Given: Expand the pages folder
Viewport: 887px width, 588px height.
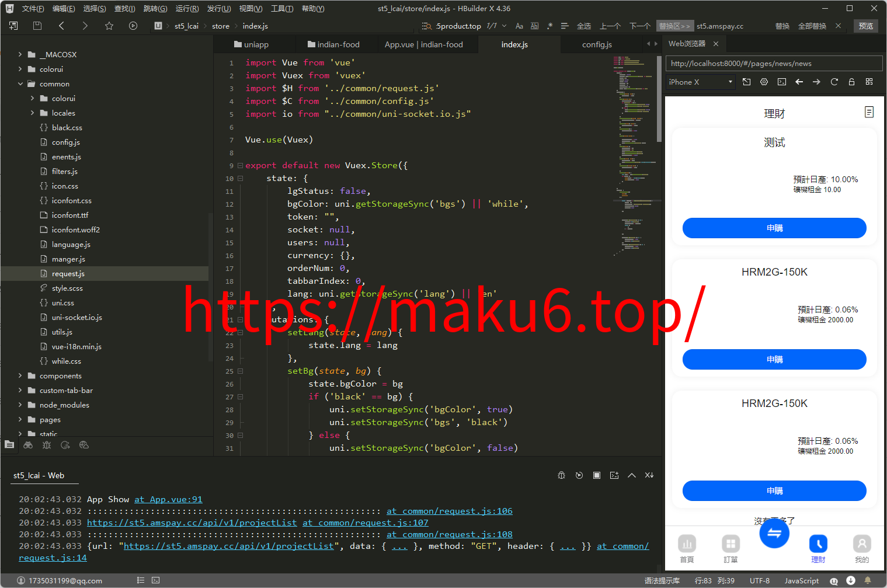Looking at the screenshot, I should tap(20, 419).
